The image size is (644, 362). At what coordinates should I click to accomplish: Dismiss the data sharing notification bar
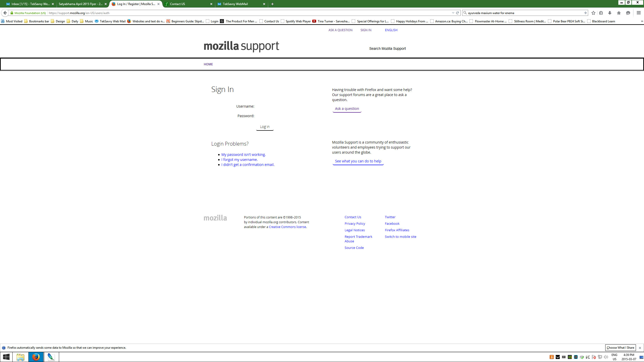click(x=640, y=348)
